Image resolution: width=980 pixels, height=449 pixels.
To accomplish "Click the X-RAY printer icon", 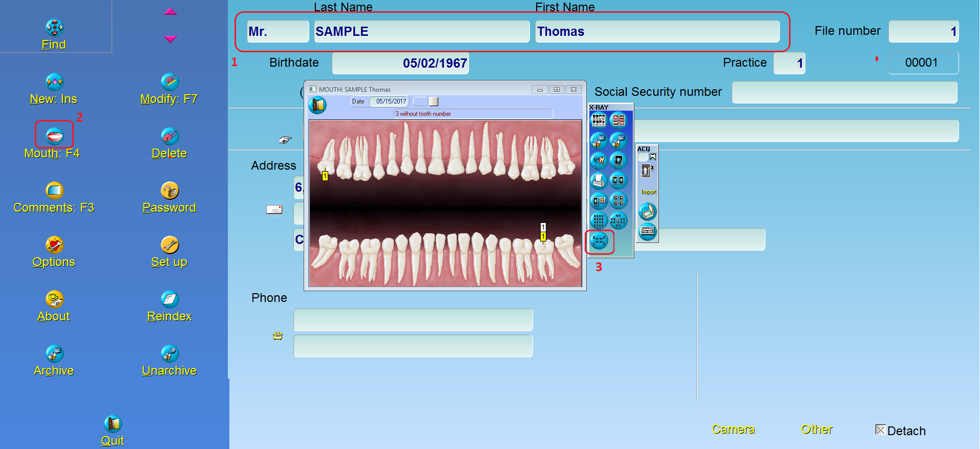I will (599, 180).
